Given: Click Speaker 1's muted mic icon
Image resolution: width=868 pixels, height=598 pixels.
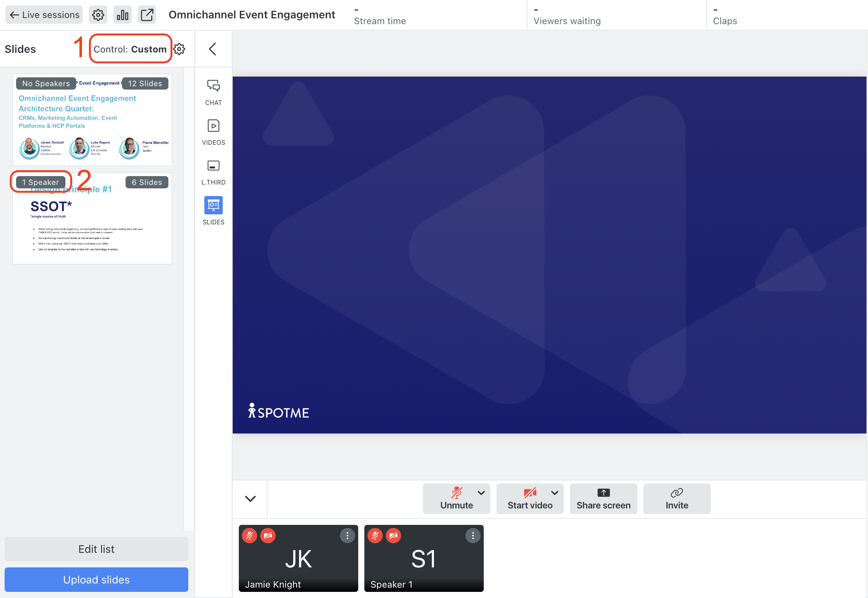Looking at the screenshot, I should 375,536.
